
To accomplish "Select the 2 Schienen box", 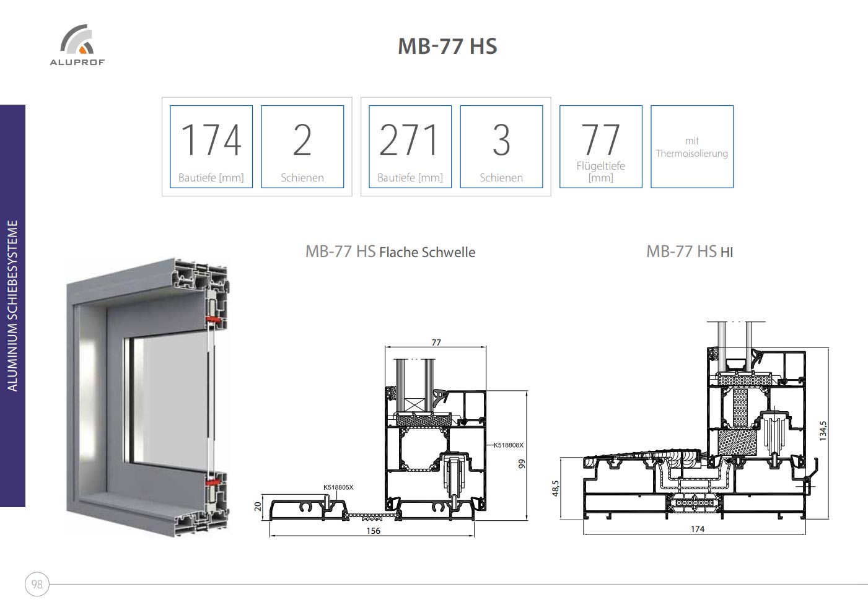I will (302, 147).
